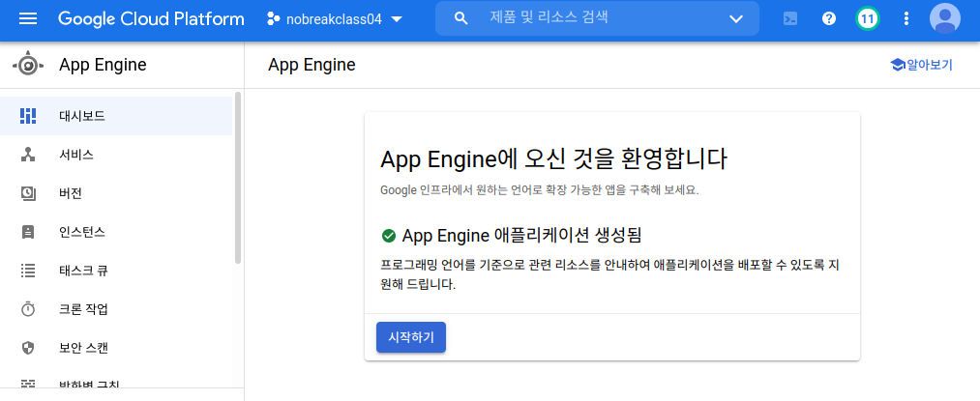
Task: Click the Google 인프라에서 원하는 언어로 subtitle
Action: coord(539,190)
